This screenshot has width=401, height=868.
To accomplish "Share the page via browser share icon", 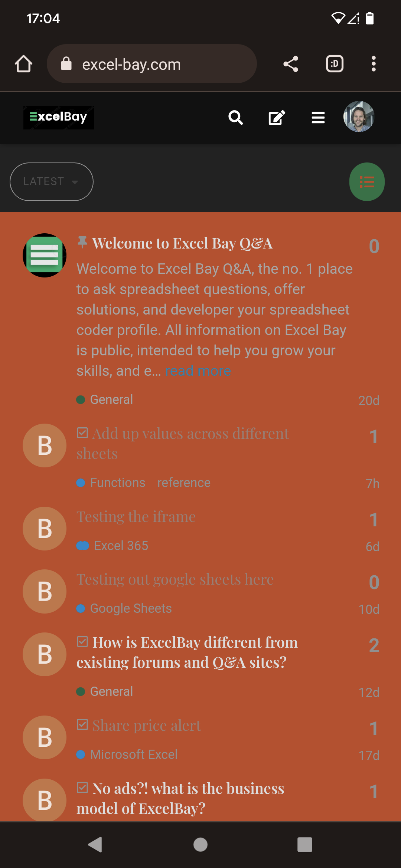I will point(291,64).
